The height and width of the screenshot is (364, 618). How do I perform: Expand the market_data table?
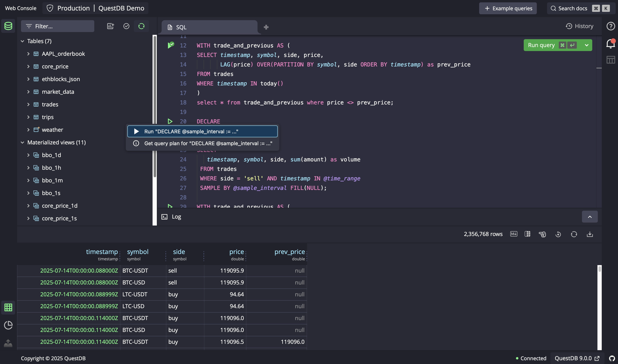[28, 92]
